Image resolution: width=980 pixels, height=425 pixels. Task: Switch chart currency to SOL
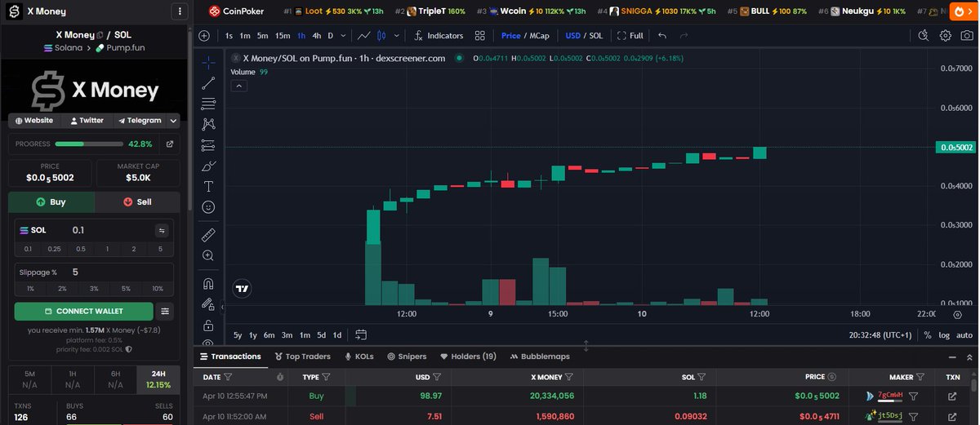pos(596,36)
